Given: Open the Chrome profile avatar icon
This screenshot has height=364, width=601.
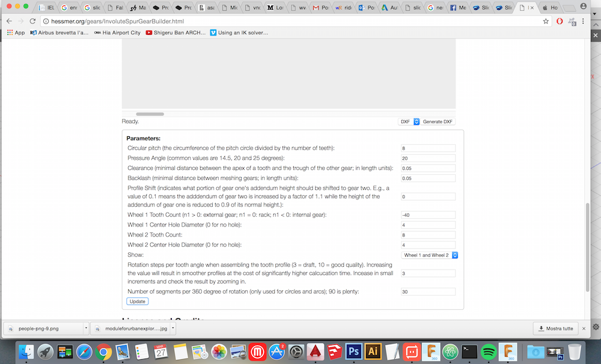Looking at the screenshot, I should pyautogui.click(x=584, y=7).
